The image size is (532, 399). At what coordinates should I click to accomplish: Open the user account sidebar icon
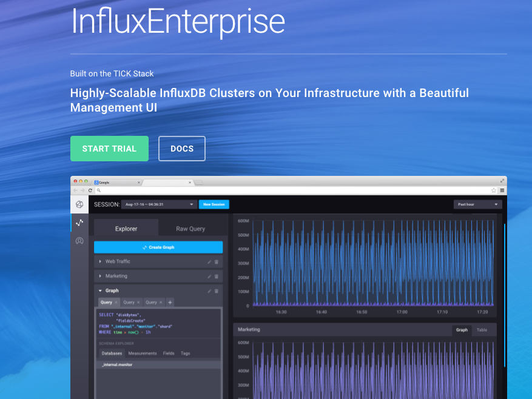(x=79, y=241)
